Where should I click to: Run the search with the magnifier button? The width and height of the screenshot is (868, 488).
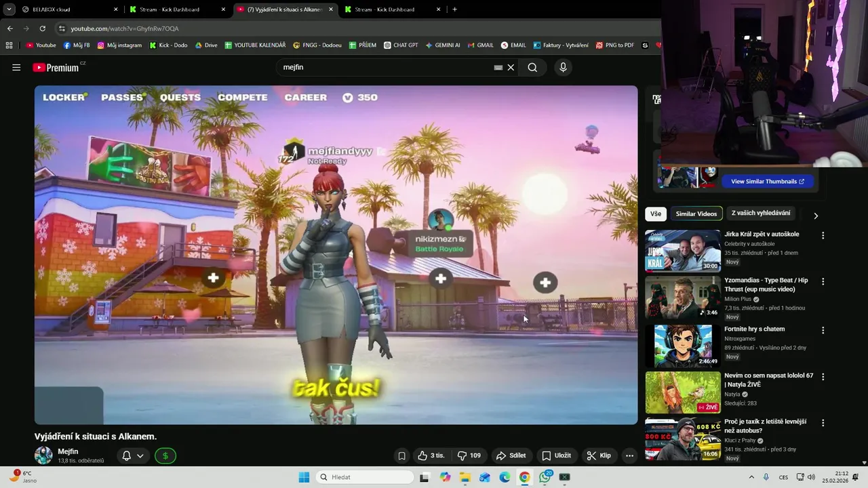coord(532,67)
